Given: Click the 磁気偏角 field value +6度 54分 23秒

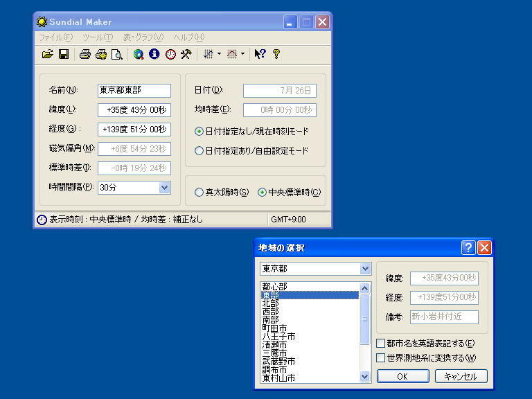Looking at the screenshot, I should tap(134, 149).
